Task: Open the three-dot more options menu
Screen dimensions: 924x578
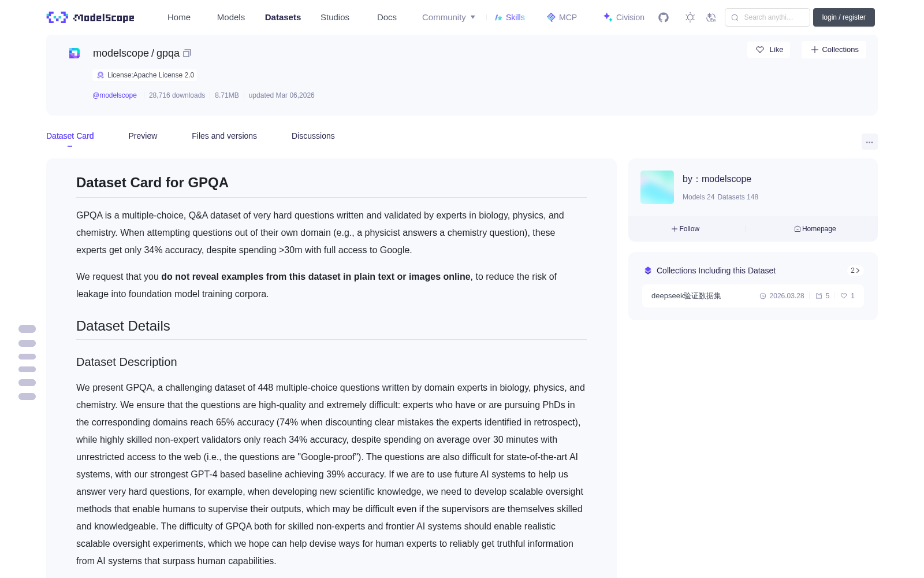Action: coord(869,142)
